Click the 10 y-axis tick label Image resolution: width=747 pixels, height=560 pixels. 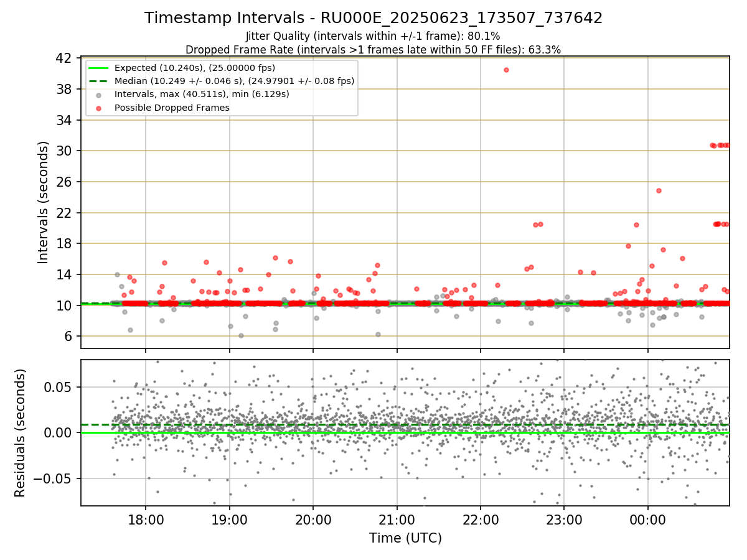point(64,306)
